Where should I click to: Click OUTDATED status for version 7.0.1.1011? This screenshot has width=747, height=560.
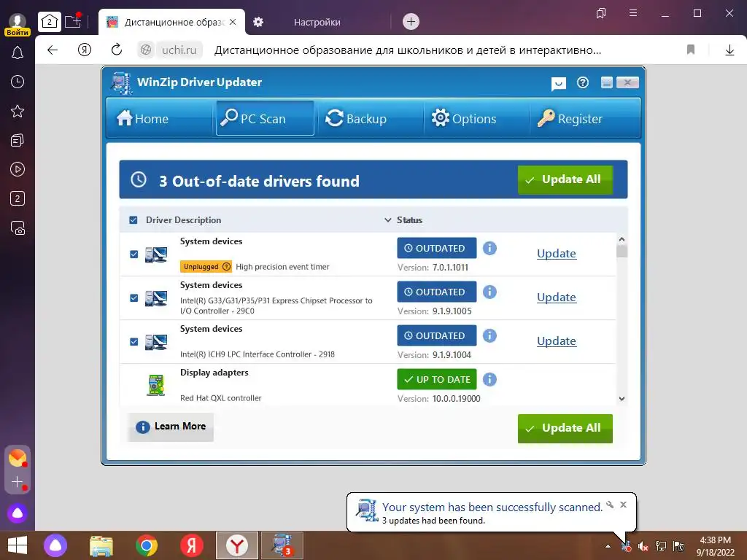coord(437,248)
